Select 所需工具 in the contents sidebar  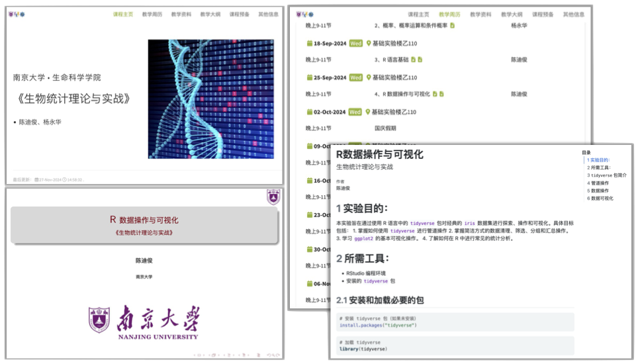(x=600, y=167)
